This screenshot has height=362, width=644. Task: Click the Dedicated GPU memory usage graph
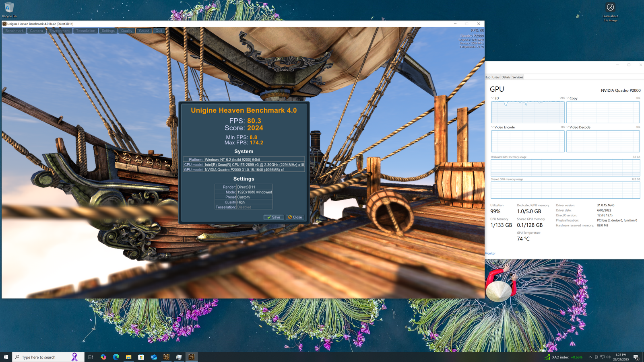565,168
